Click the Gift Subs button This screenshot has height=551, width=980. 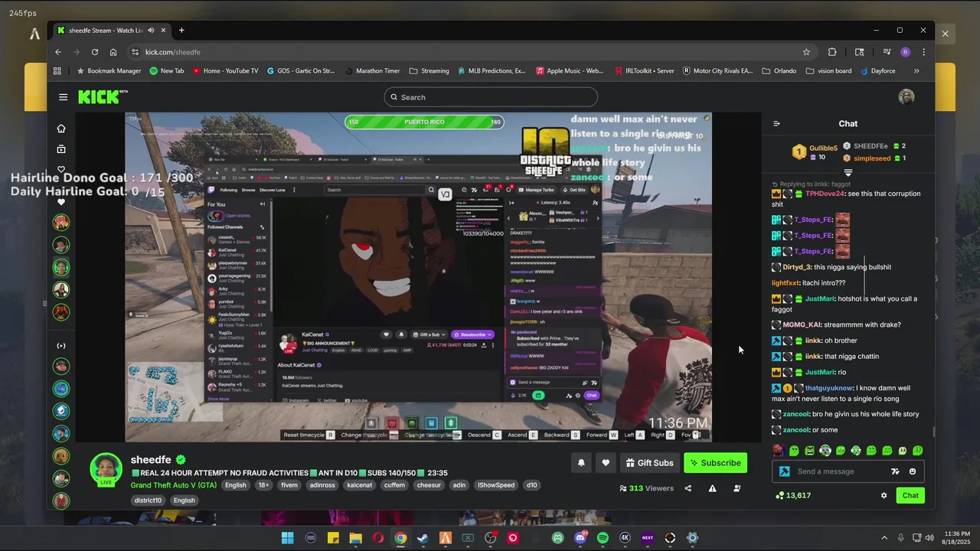pos(649,463)
